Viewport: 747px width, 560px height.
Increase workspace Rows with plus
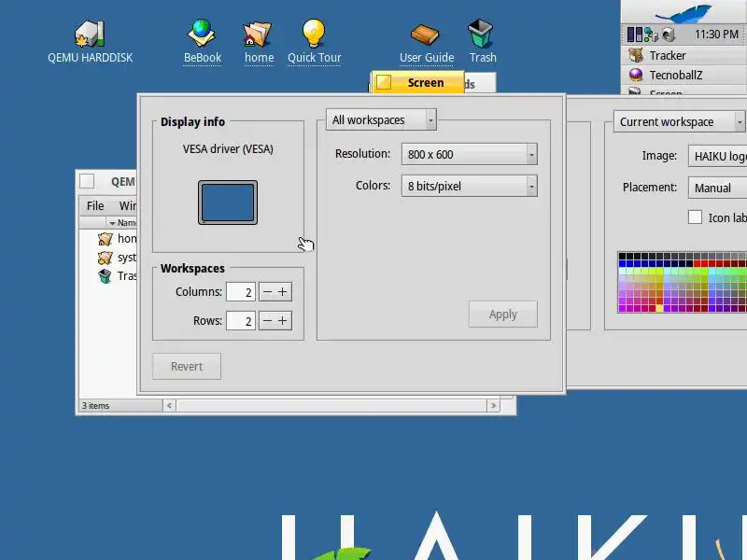[283, 321]
